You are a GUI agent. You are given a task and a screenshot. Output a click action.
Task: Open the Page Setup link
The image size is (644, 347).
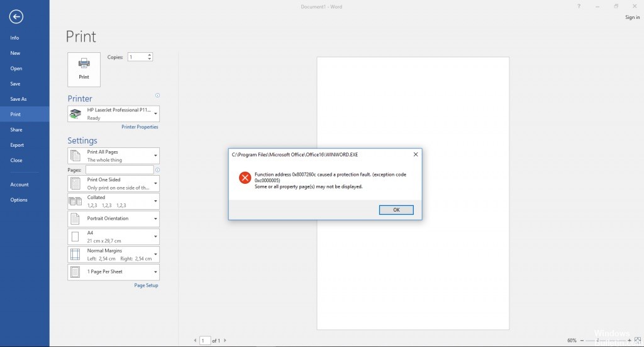point(146,285)
